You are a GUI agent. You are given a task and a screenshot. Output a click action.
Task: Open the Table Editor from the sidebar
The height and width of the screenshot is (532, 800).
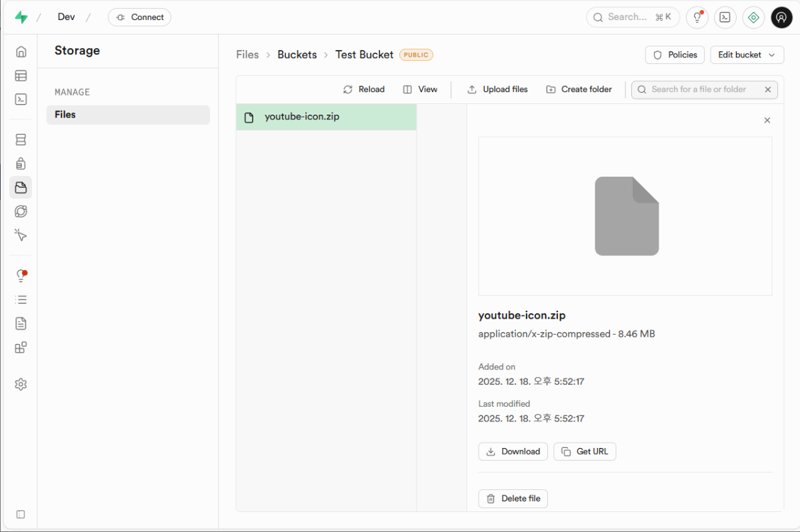point(21,76)
